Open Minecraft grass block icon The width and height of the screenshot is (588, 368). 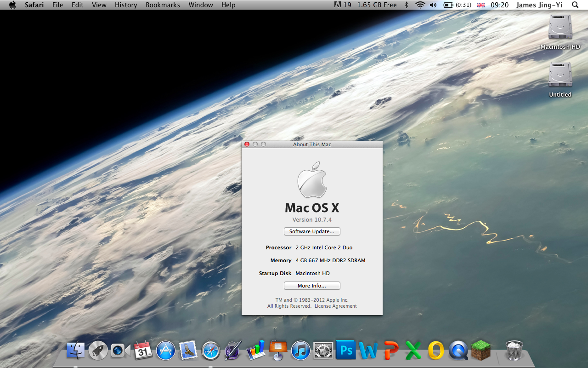[x=481, y=351]
